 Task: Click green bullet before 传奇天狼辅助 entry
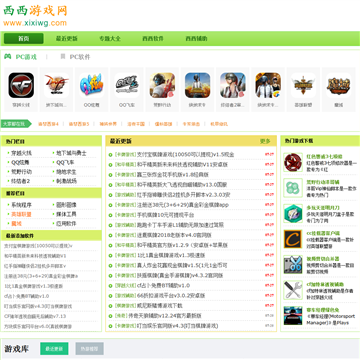tap(111, 316)
